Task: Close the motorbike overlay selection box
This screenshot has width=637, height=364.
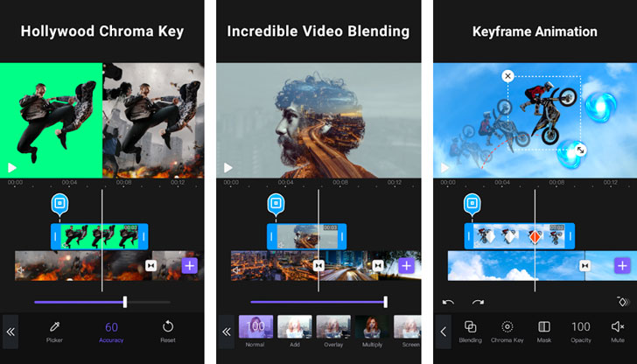Action: [507, 76]
